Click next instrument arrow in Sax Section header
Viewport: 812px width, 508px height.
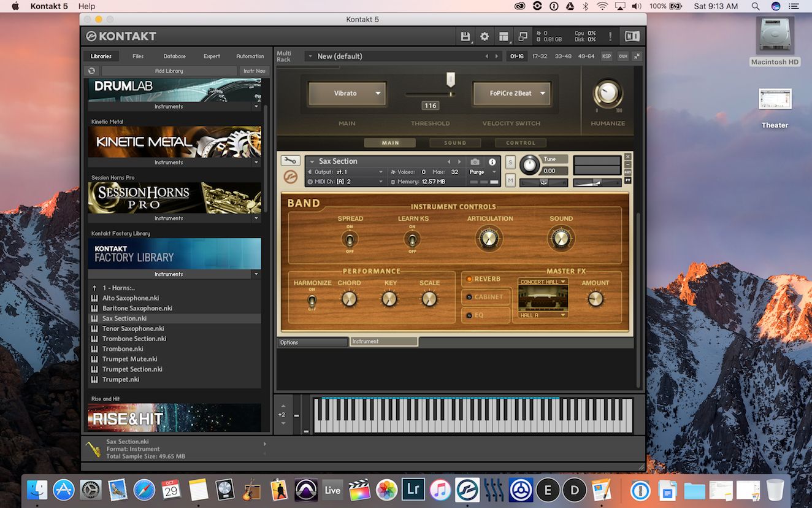click(459, 162)
